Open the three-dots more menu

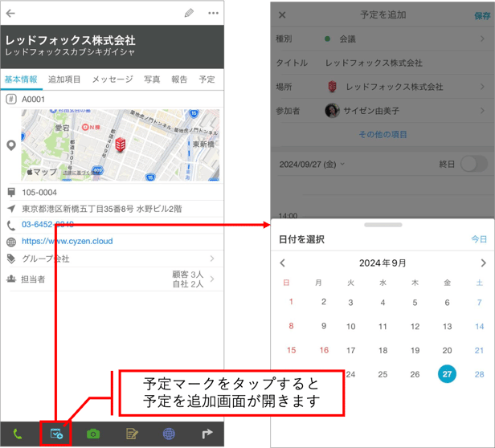tap(214, 14)
